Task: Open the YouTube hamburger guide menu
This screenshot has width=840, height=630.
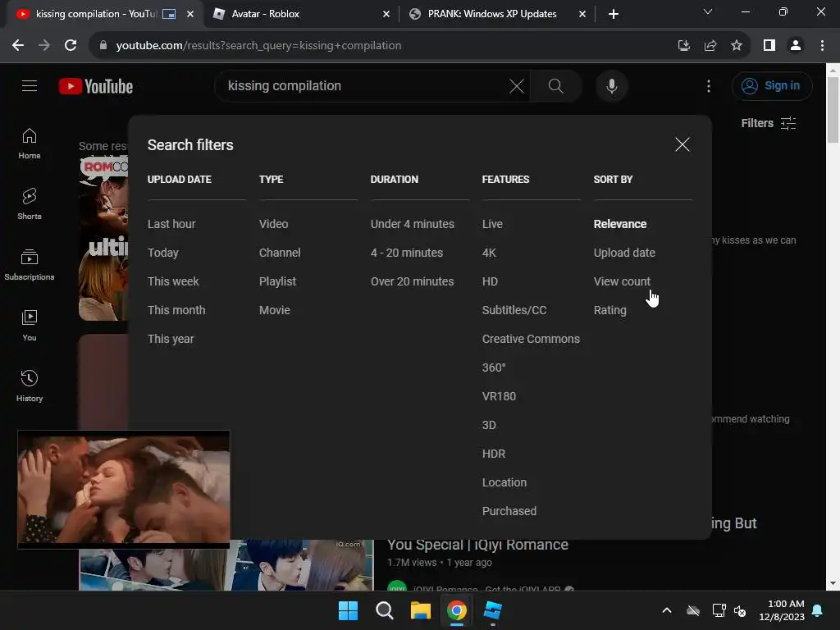Action: pos(30,85)
